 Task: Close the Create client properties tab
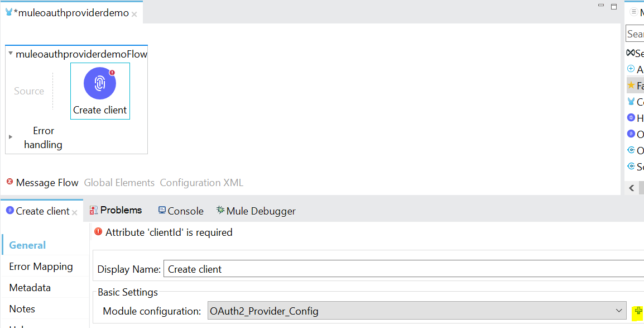pos(74,212)
